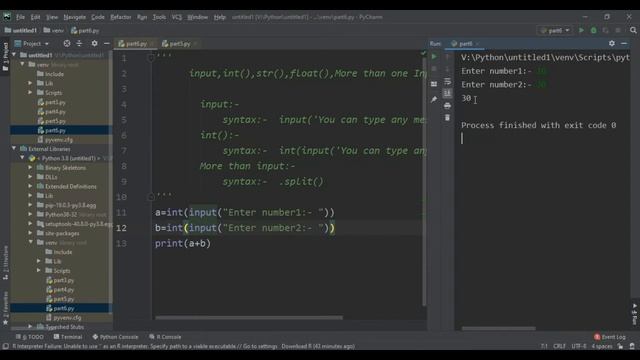The image size is (640, 360).
Task: Clear console output with the trash icon
Action: (x=447, y=118)
